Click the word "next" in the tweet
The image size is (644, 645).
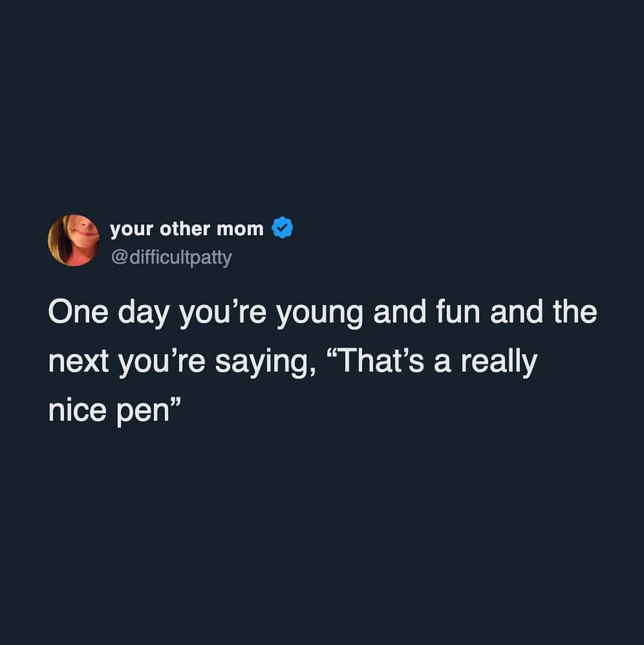[77, 363]
